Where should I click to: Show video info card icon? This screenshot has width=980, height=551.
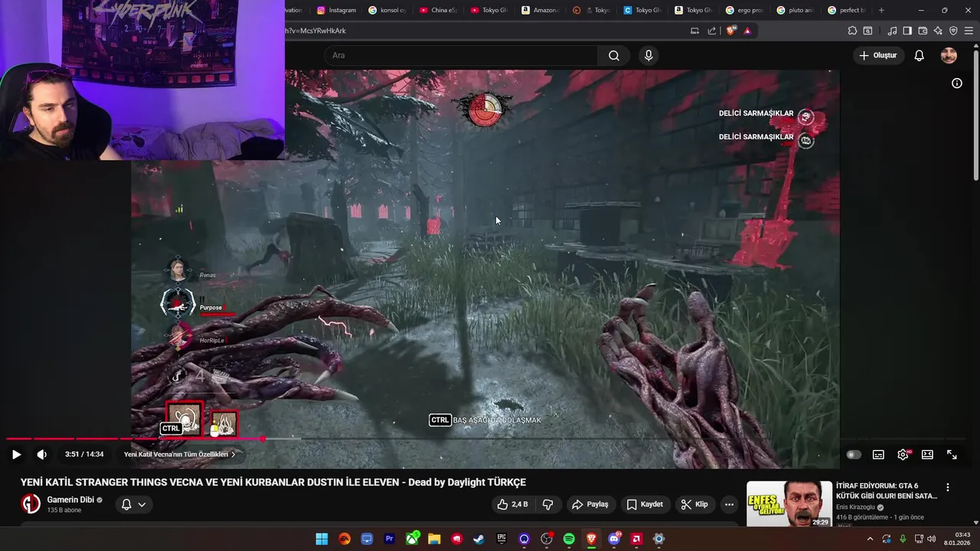[x=957, y=83]
